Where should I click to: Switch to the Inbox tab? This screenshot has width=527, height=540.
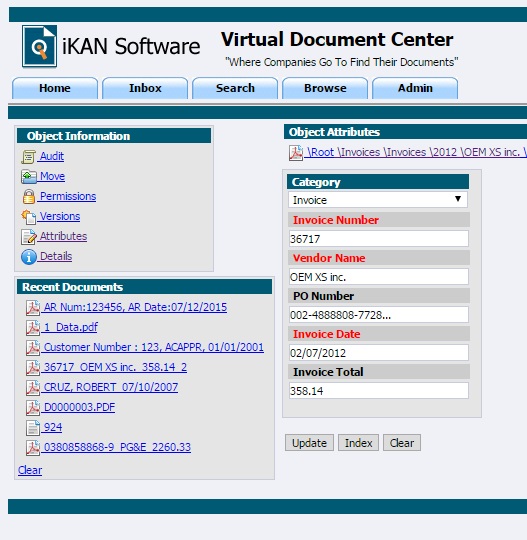click(x=145, y=88)
